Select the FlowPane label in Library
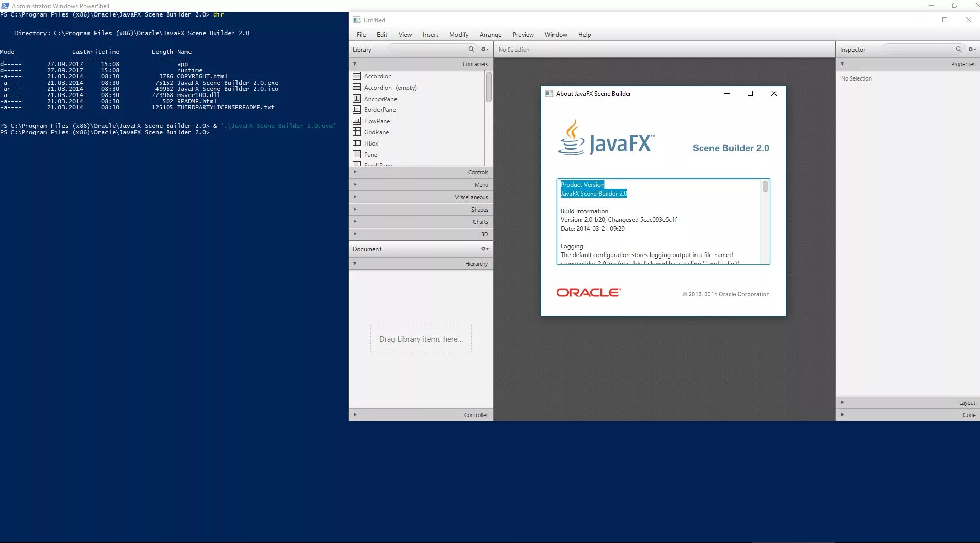The height and width of the screenshot is (543, 980). click(x=377, y=121)
